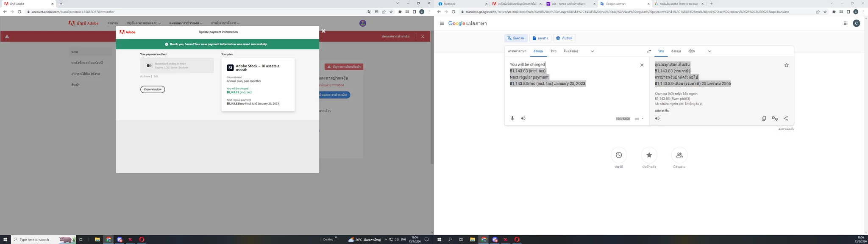
Task: Listen to the Thai translated text
Action: click(657, 119)
